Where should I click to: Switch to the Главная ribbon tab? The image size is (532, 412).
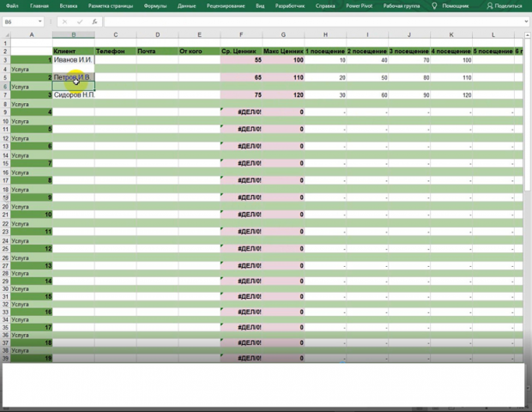pos(39,6)
